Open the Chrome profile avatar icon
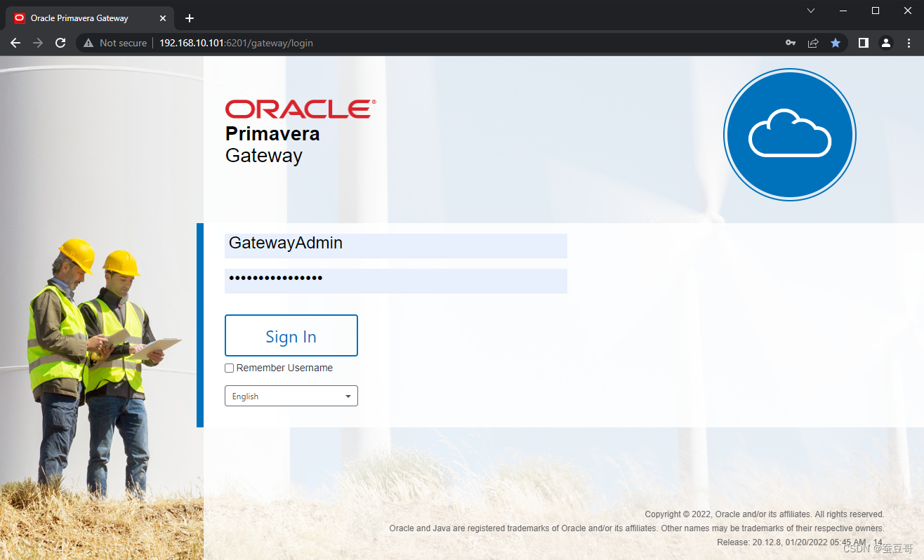This screenshot has height=560, width=924. click(x=886, y=43)
